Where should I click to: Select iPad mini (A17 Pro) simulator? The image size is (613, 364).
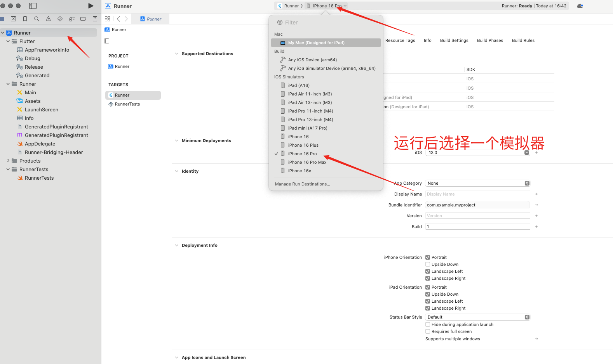pos(326,128)
